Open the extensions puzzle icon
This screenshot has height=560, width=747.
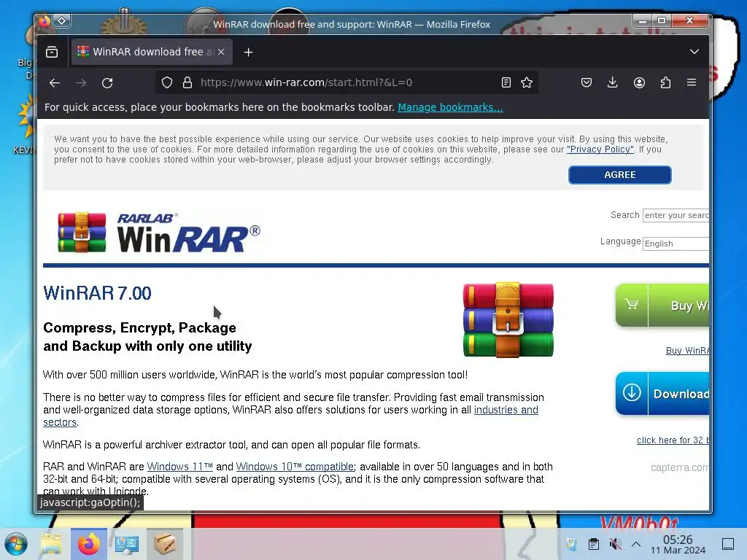tap(665, 83)
